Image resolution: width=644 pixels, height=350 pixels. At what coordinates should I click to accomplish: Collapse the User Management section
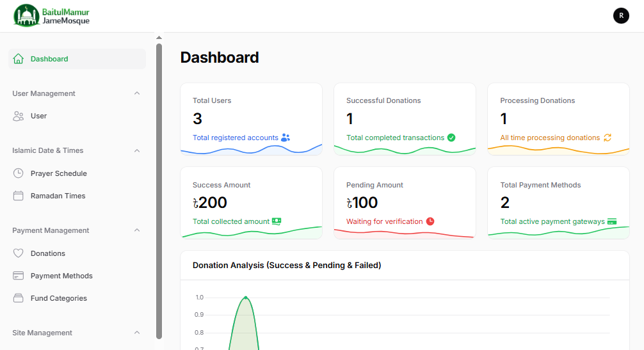(137, 93)
